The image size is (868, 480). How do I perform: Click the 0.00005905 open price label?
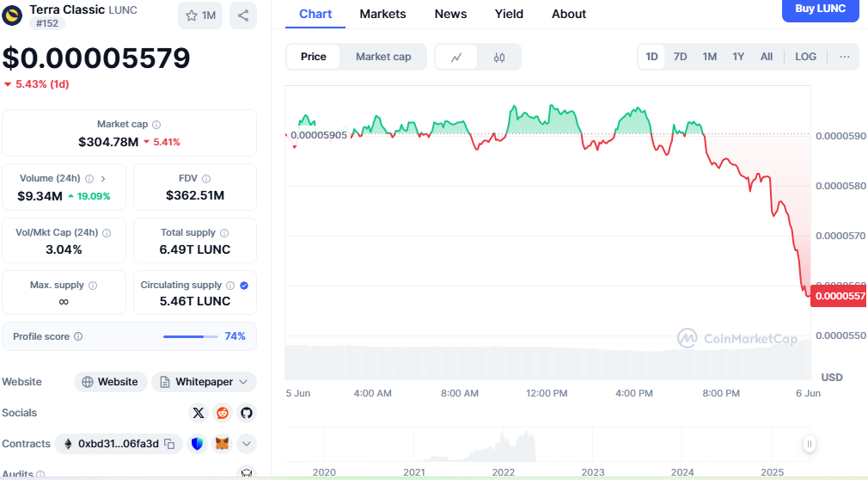[318, 135]
